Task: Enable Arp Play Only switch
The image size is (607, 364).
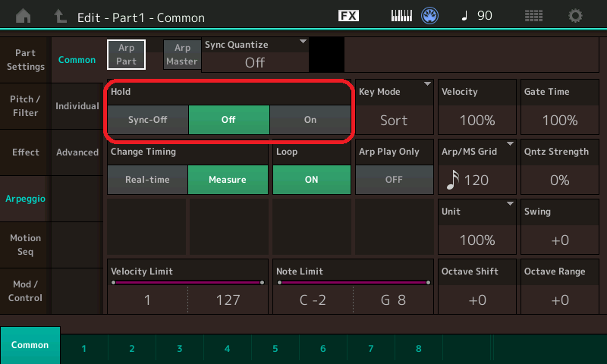Action: point(393,180)
